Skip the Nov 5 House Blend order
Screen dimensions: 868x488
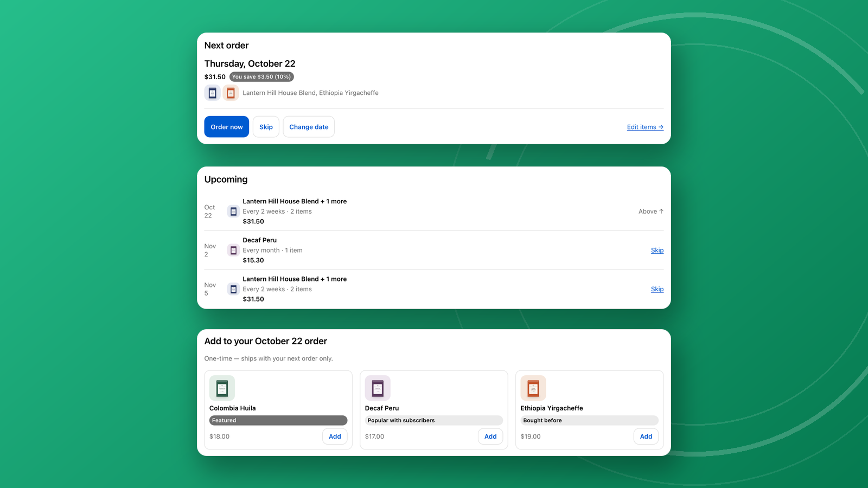pyautogui.click(x=657, y=289)
